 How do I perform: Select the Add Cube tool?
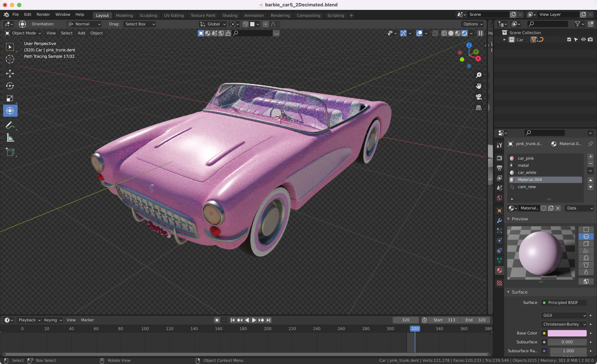click(10, 152)
